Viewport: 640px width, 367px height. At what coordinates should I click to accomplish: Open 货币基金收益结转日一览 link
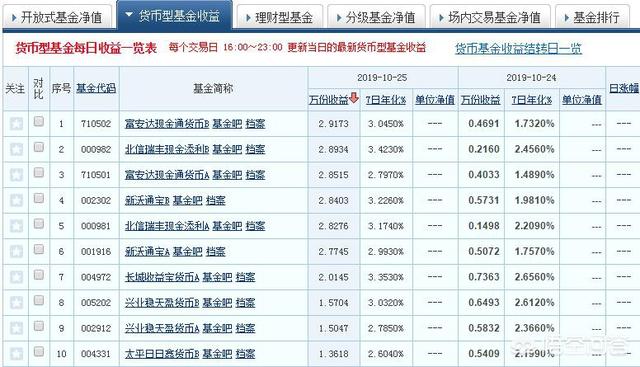[x=518, y=49]
